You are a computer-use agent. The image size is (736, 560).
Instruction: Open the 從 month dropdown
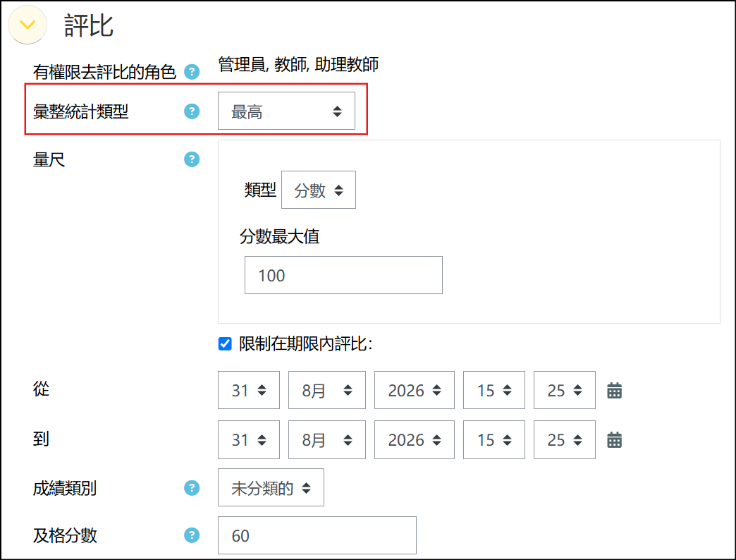tap(326, 390)
